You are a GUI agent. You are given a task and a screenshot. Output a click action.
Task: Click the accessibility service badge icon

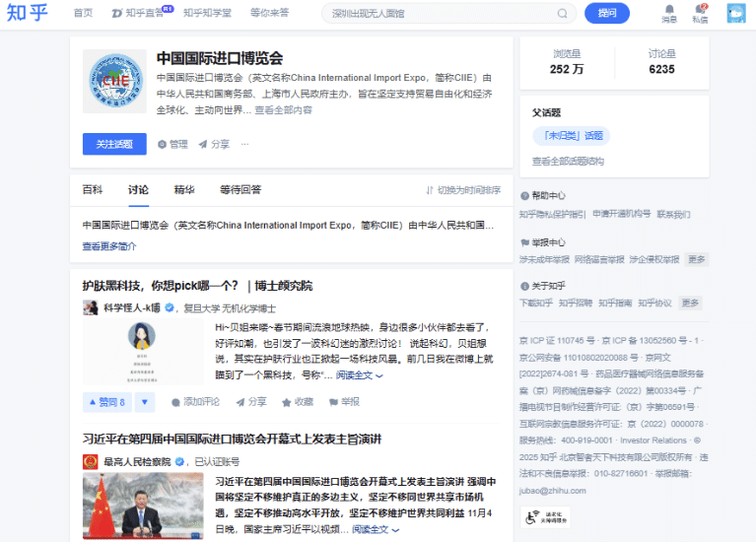tap(545, 517)
